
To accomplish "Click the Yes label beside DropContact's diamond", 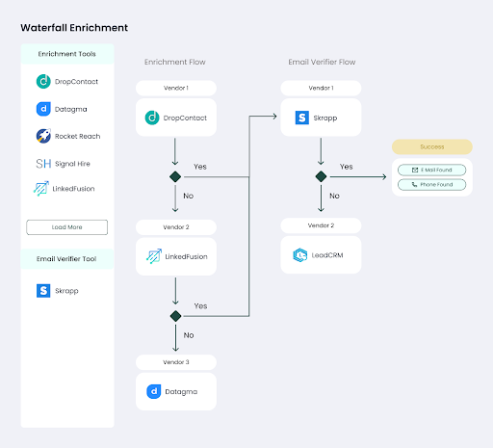I will pyautogui.click(x=200, y=167).
